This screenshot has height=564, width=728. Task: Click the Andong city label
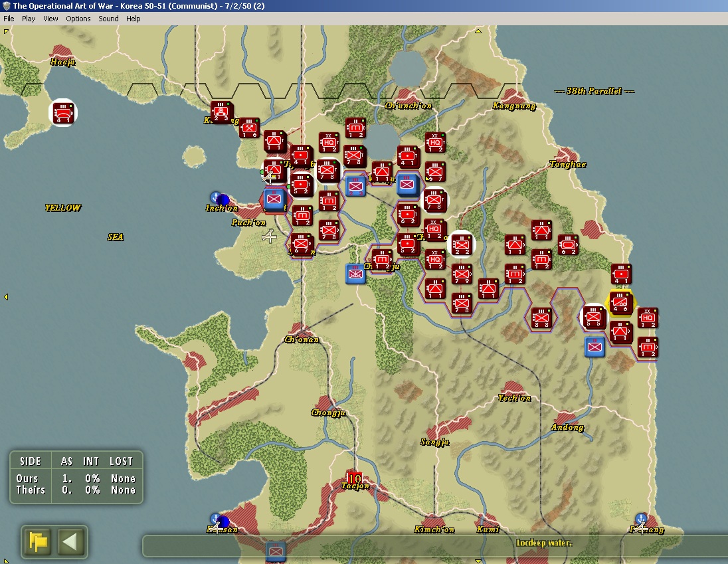tap(567, 427)
